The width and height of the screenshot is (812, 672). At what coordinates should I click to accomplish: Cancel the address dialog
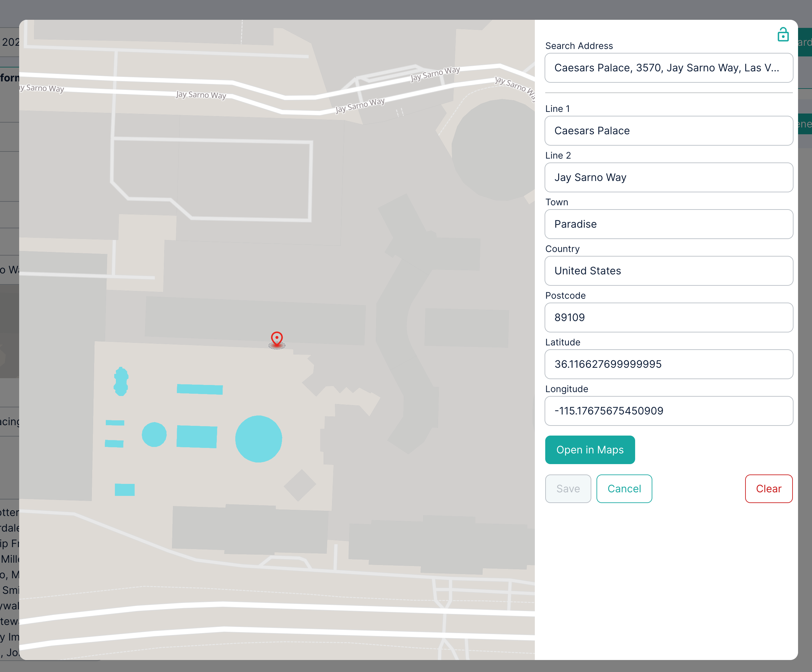coord(624,489)
